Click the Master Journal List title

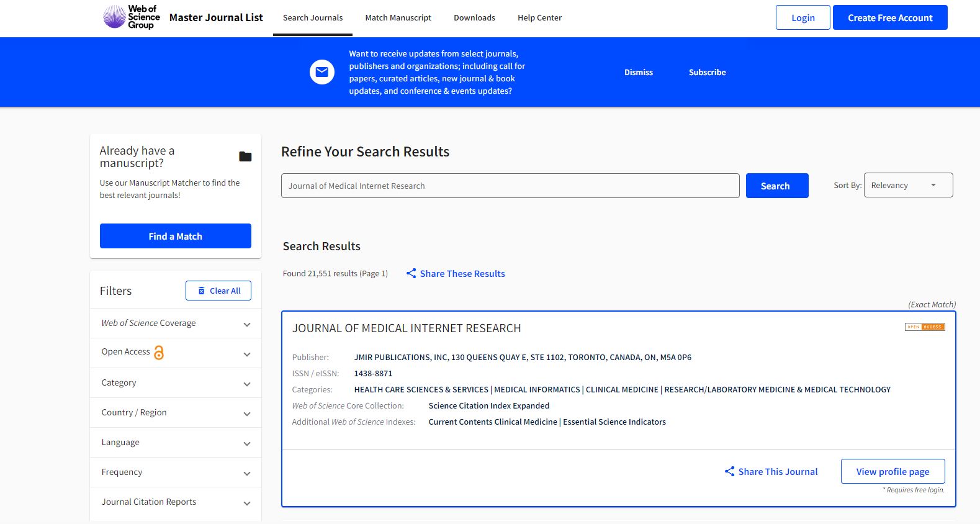(216, 17)
